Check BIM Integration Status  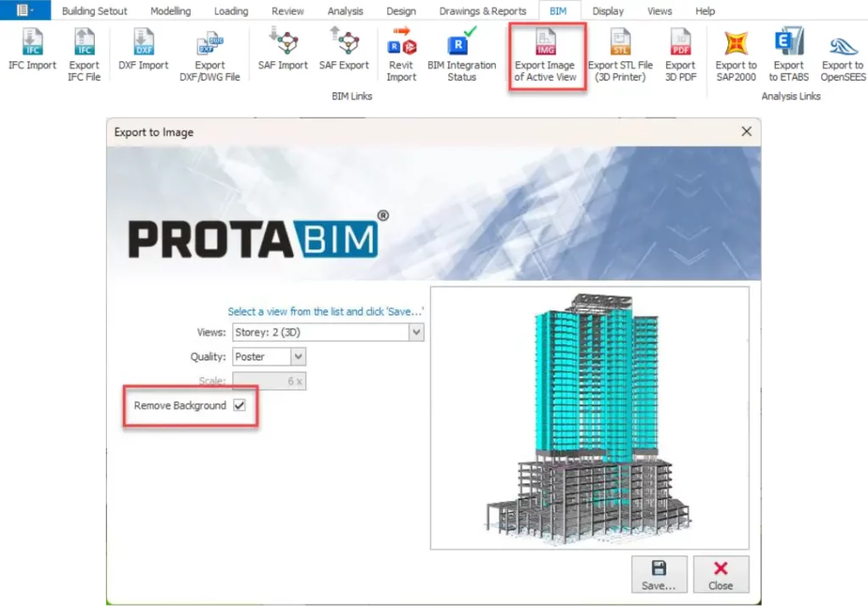(x=462, y=55)
